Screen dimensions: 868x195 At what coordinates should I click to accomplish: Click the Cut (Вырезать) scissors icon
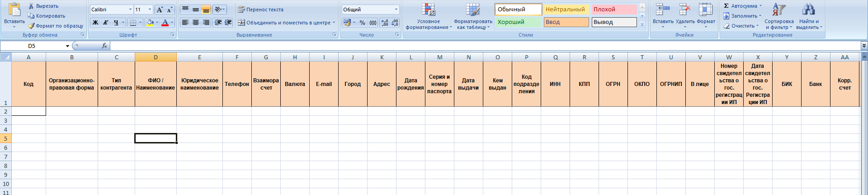31,6
